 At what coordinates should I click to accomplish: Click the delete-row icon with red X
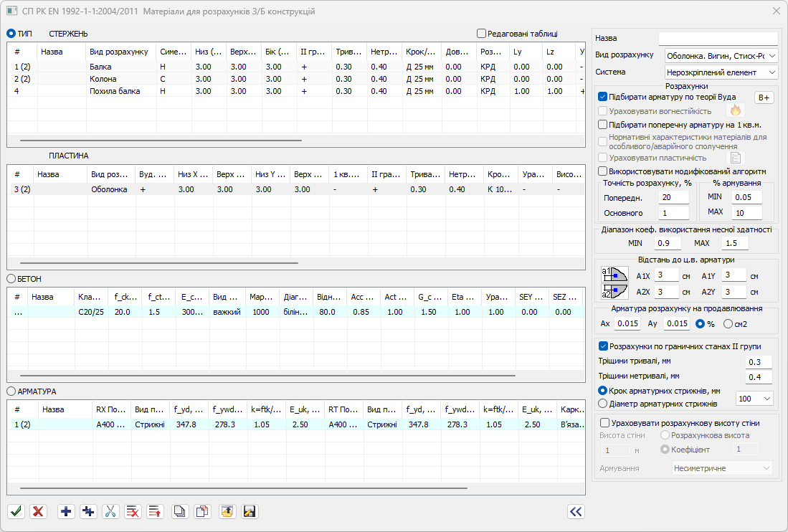pyautogui.click(x=133, y=511)
